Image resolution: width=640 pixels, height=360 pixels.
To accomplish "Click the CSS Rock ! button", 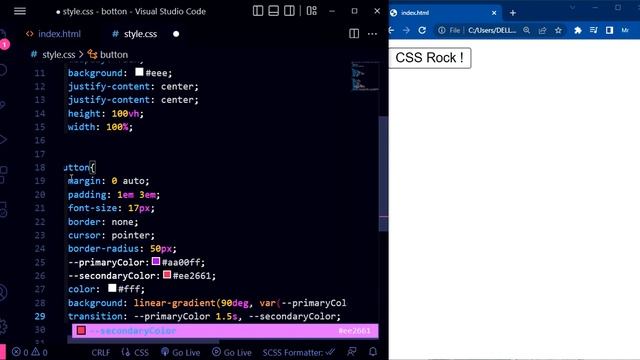I will point(430,58).
